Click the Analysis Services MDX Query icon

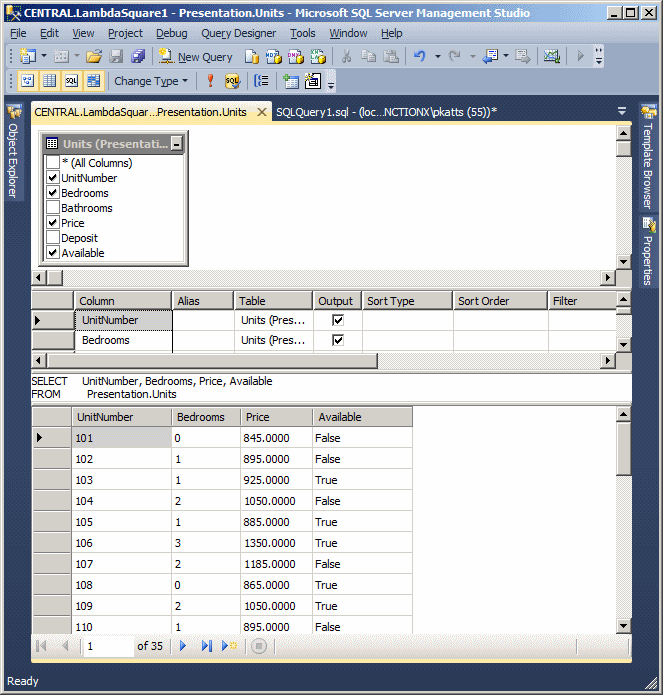pyautogui.click(x=273, y=56)
